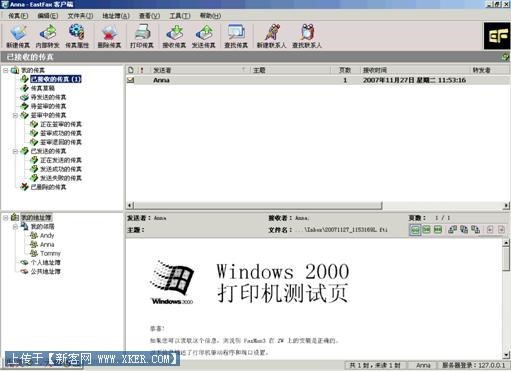
Task: Collapse the 签审中的传真 tree node
Action: click(x=15, y=115)
